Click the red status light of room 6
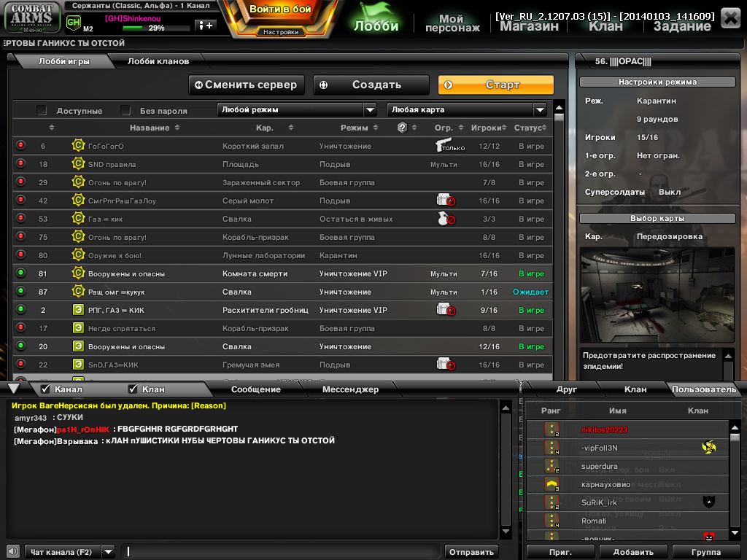This screenshot has height=560, width=747. [20, 145]
